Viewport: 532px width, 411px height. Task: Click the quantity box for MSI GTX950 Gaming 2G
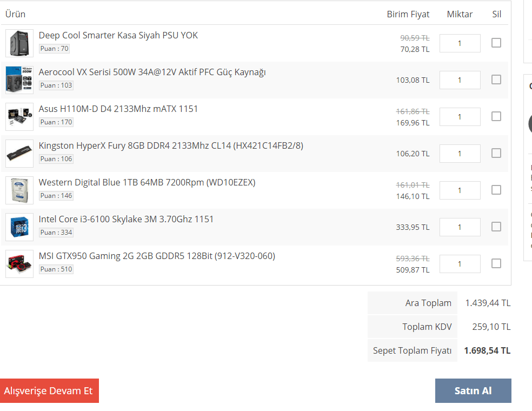point(460,264)
